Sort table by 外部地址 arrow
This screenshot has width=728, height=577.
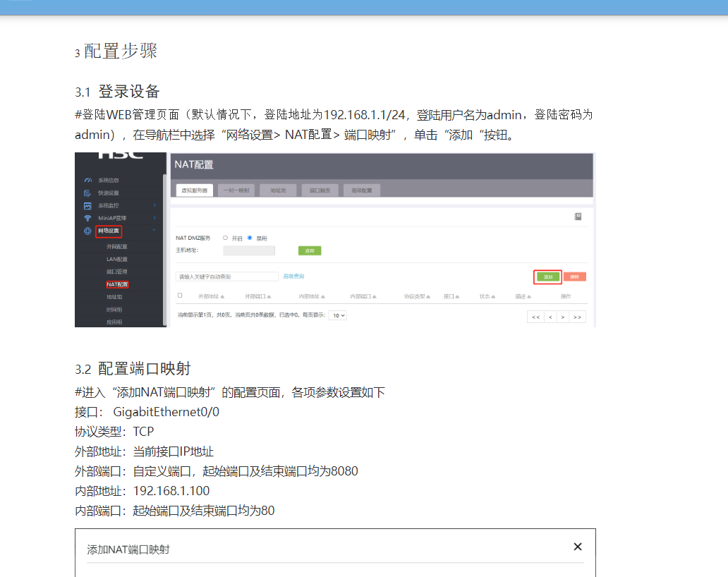(222, 297)
